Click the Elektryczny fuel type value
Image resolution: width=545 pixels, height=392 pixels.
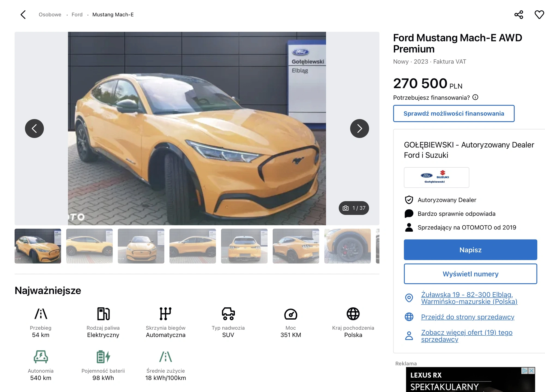pos(103,335)
